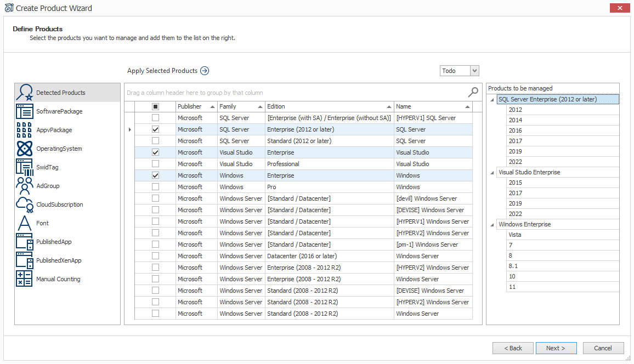Image resolution: width=634 pixels, height=364 pixels.
Task: Sort by the Publisher column header
Action: click(x=196, y=106)
